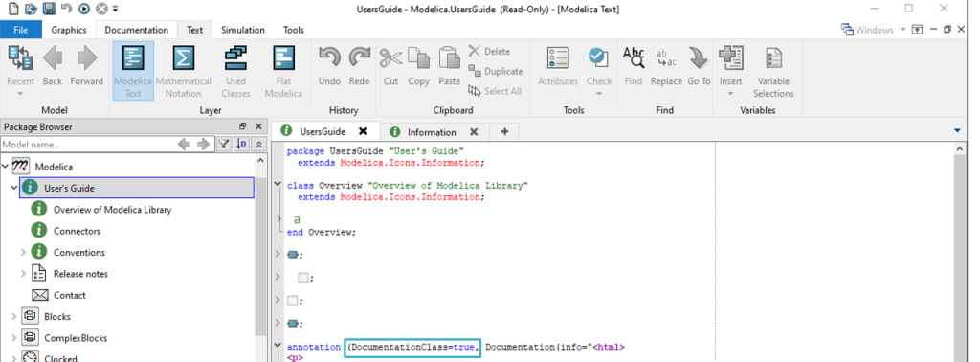Click Duplicate in the Clipboard group
This screenshot has width=980, height=362.
(x=496, y=71)
